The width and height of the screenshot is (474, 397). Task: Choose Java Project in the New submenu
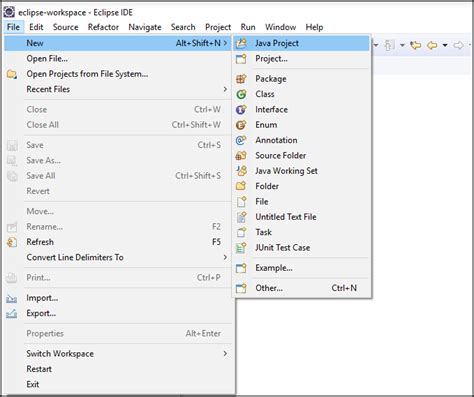click(x=302, y=43)
